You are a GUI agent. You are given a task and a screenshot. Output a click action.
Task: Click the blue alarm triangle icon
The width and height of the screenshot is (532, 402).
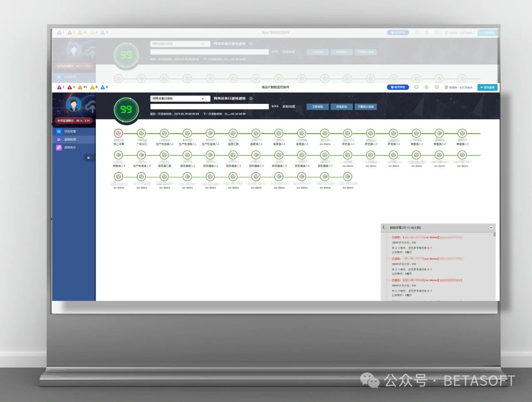click(x=103, y=87)
